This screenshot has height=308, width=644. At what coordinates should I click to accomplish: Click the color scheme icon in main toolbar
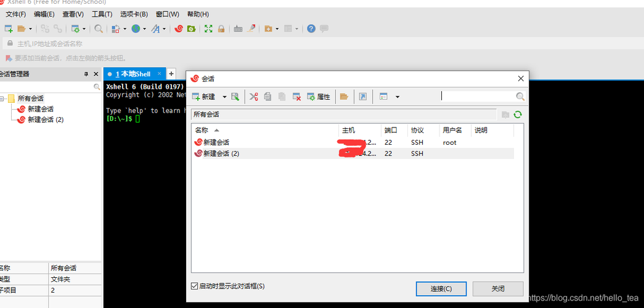point(116,29)
